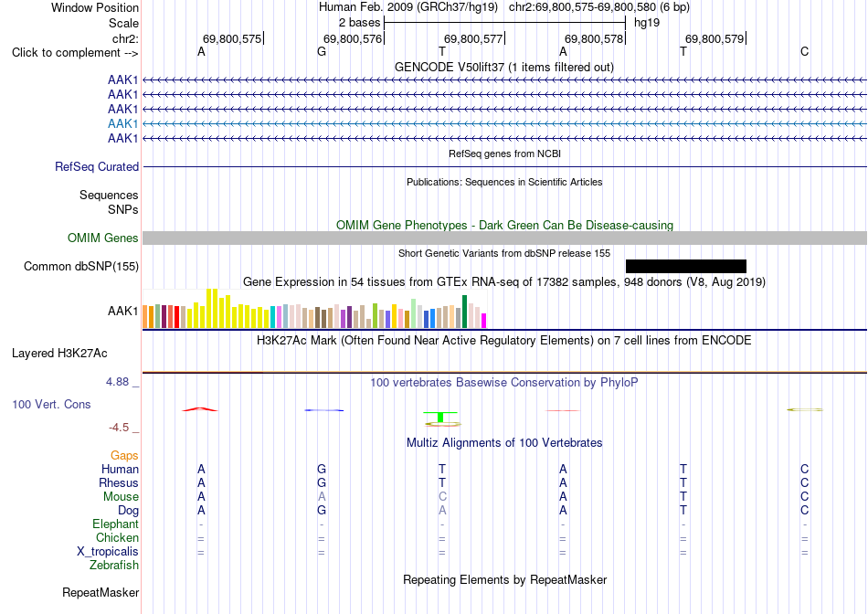Click the '2 bases' scale bar text

(360, 23)
